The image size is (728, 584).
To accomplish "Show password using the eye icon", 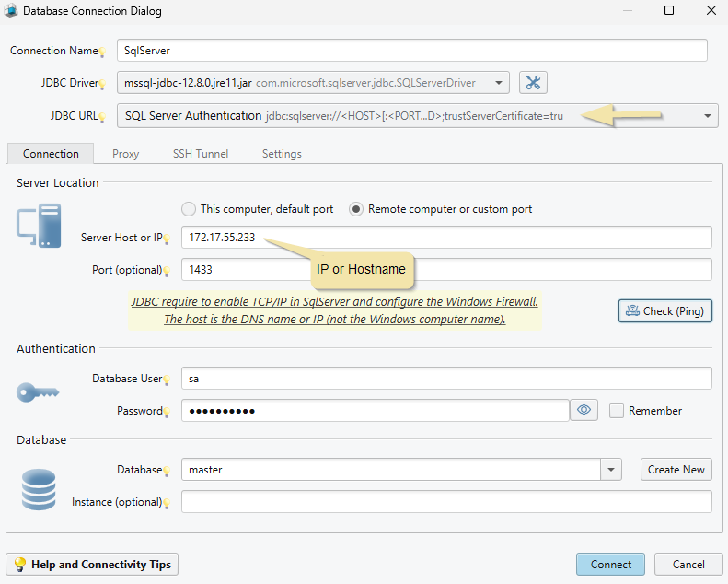I will [x=584, y=410].
